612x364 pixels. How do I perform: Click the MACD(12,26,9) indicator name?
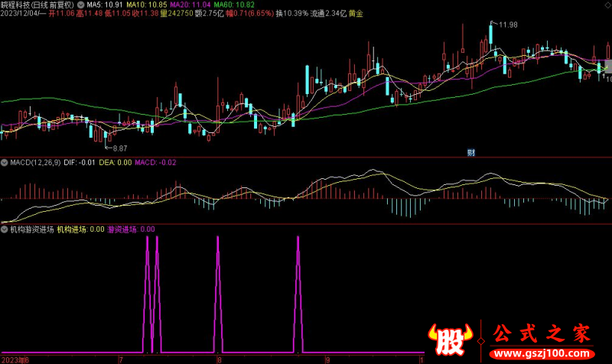(35, 162)
